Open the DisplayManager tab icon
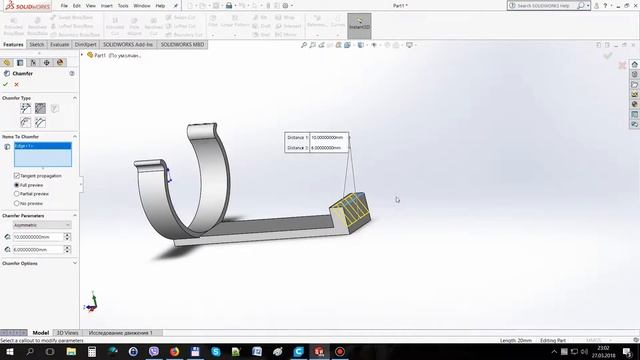This screenshot has width=640, height=360. point(60,62)
